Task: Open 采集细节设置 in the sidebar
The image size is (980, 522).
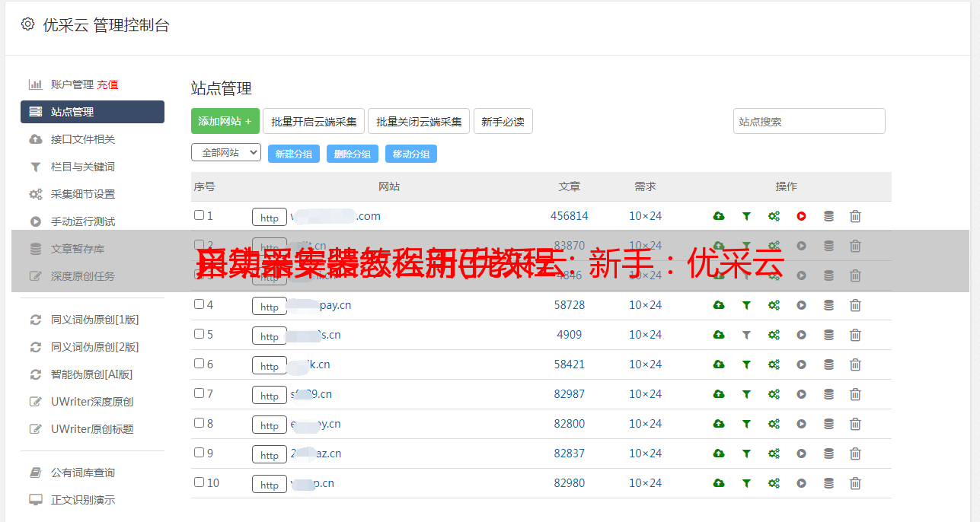Action: pos(83,194)
